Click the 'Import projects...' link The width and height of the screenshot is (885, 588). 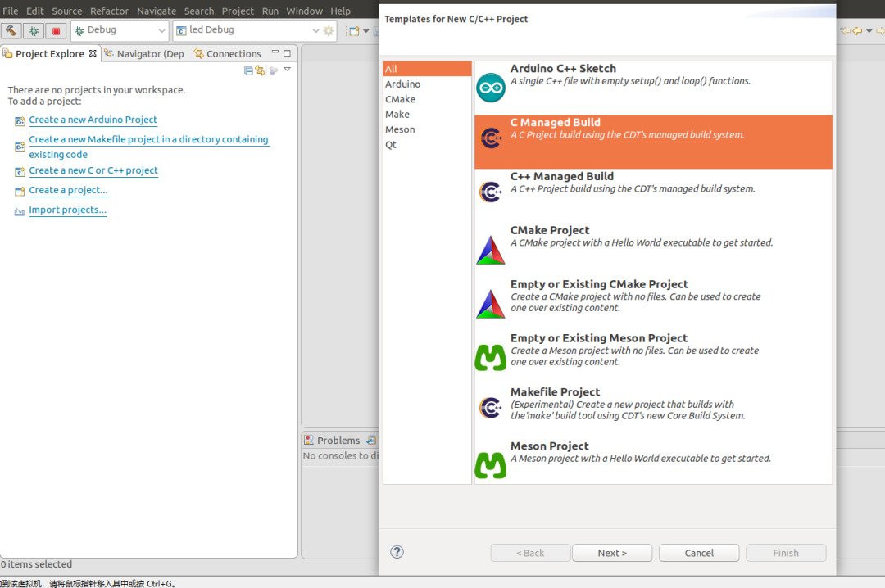coord(68,210)
